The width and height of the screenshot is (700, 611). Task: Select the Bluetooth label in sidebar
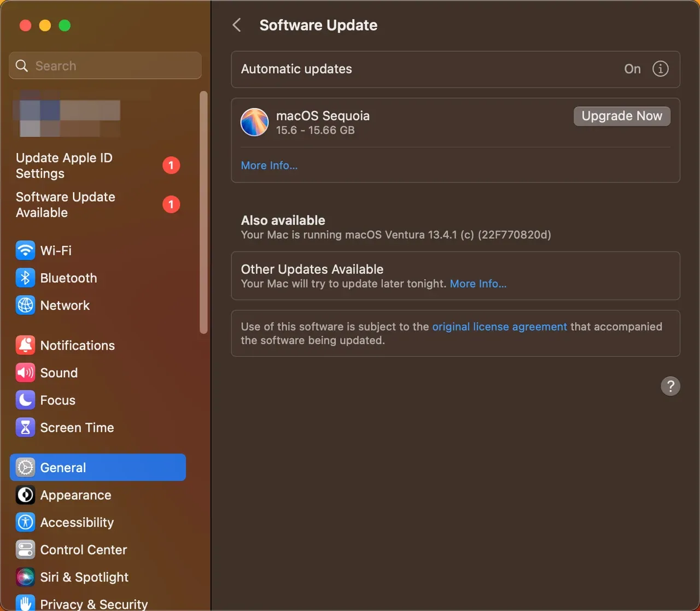[x=68, y=278]
